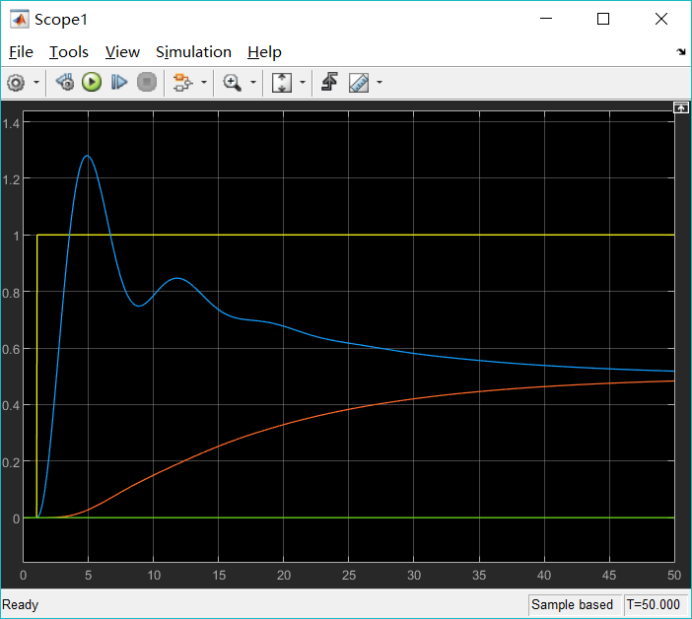Minimize the Scope1 window

pos(546,19)
